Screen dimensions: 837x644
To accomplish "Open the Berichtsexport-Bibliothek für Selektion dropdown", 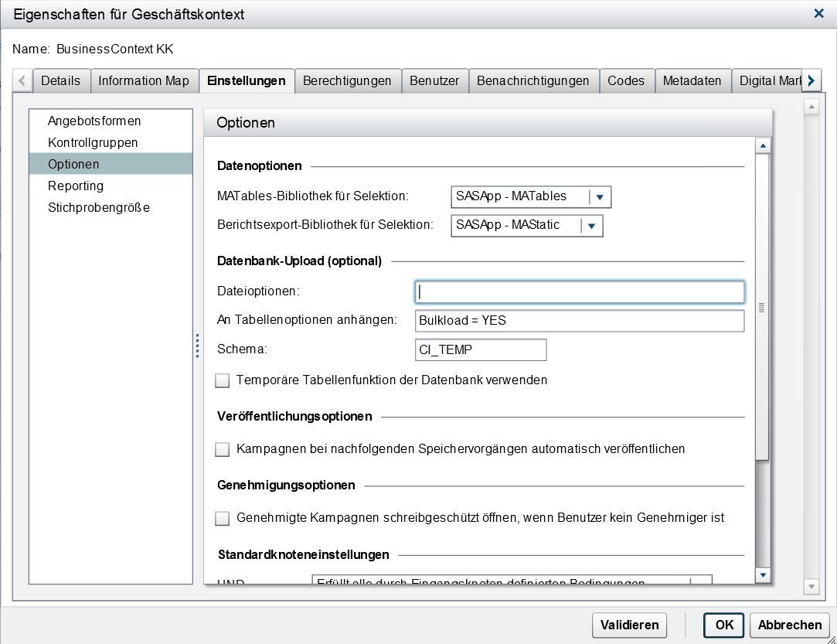I will tap(593, 226).
